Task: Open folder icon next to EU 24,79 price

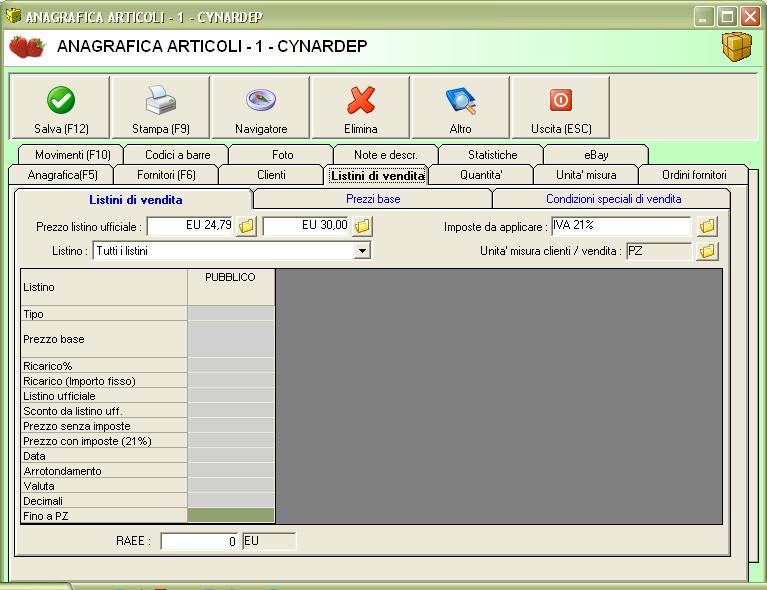Action: point(246,227)
